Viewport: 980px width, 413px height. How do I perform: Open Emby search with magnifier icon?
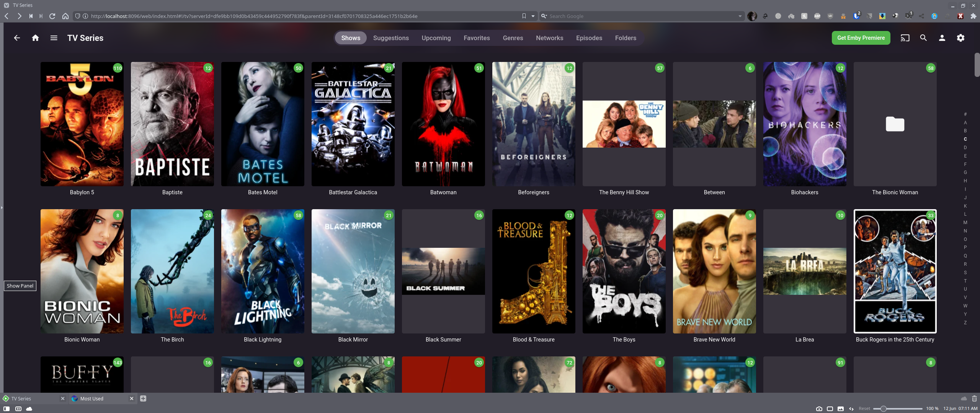[x=923, y=38]
